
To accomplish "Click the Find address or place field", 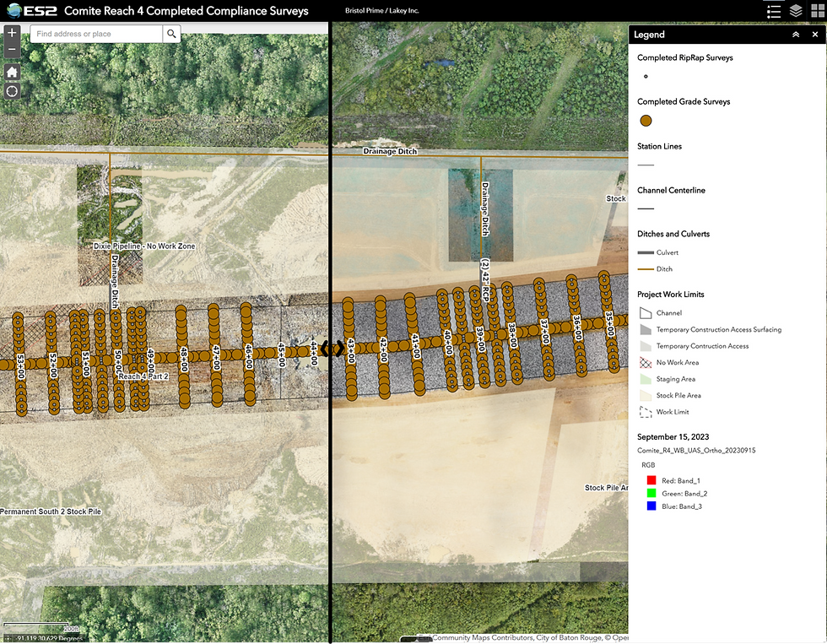I will (x=96, y=34).
